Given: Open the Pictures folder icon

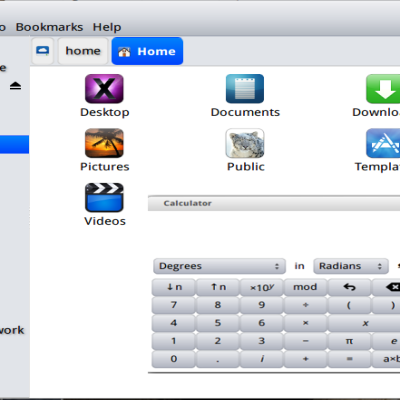Looking at the screenshot, I should pos(104,143).
